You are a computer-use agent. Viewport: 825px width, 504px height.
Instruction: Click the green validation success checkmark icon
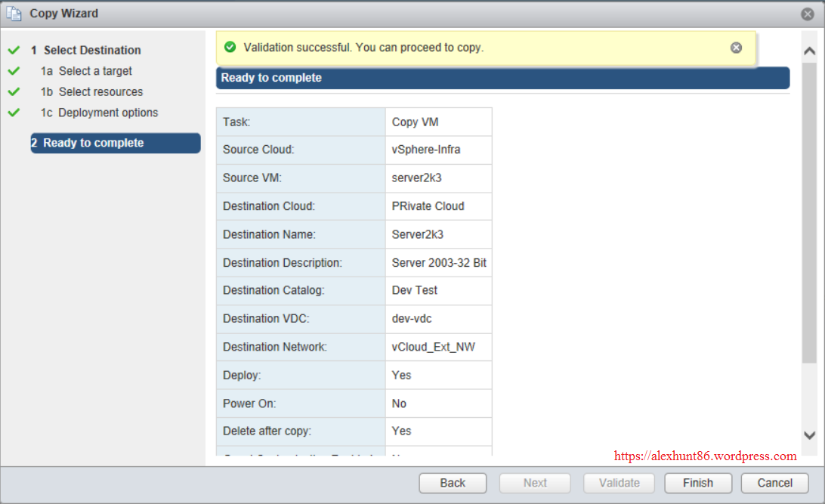[x=230, y=48]
